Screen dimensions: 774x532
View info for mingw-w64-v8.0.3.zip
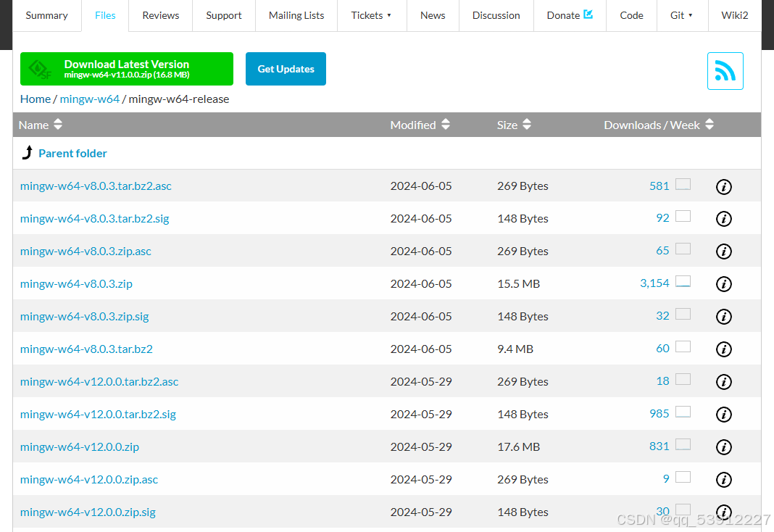pos(724,284)
